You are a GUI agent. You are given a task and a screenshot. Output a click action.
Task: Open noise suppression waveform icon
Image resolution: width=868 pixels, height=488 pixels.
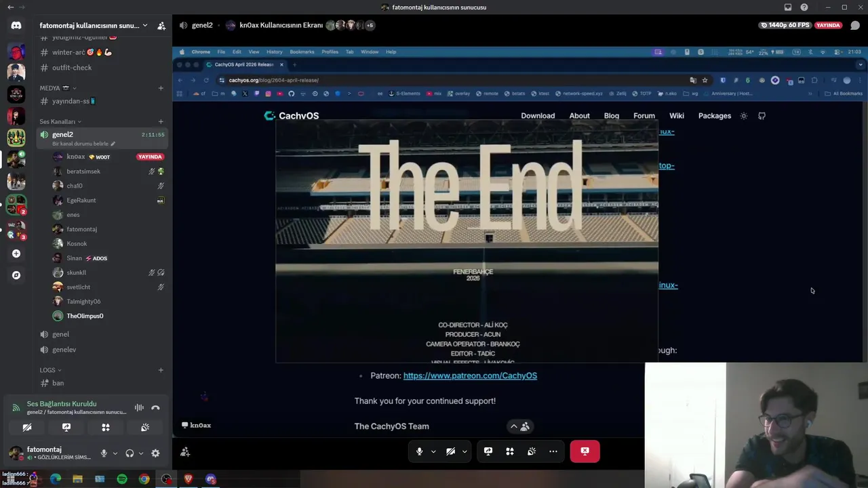point(139,407)
